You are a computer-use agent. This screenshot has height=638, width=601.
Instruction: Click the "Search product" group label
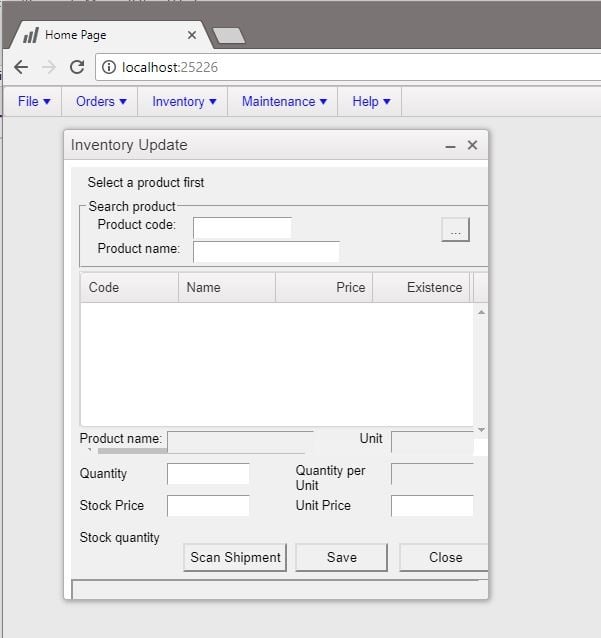tap(132, 207)
